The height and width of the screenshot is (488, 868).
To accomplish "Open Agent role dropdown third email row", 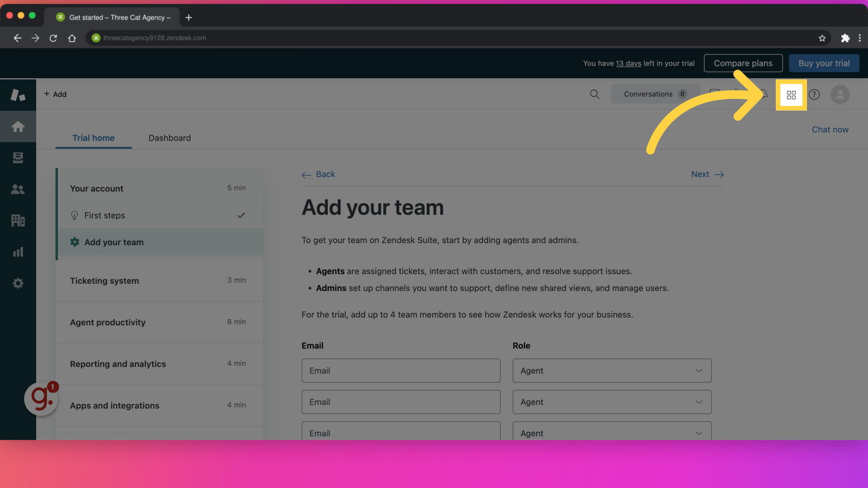I will pos(611,433).
